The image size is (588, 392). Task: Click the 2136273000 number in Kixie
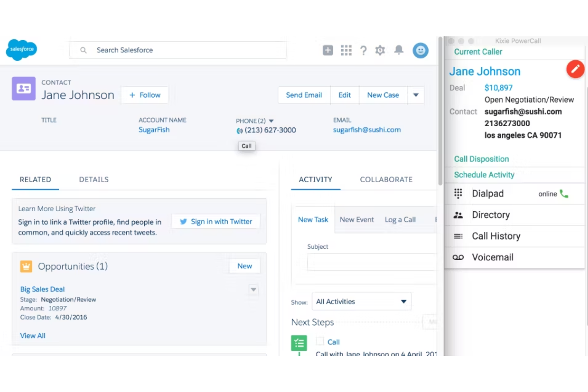[507, 124]
